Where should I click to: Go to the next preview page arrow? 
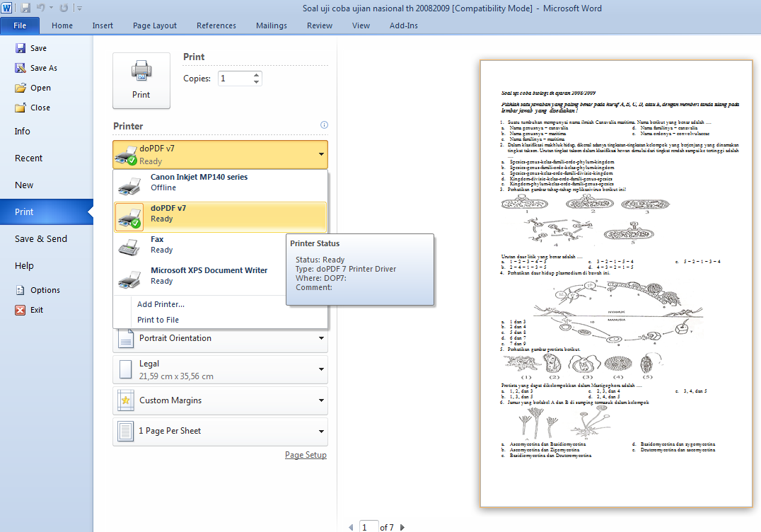pyautogui.click(x=402, y=527)
